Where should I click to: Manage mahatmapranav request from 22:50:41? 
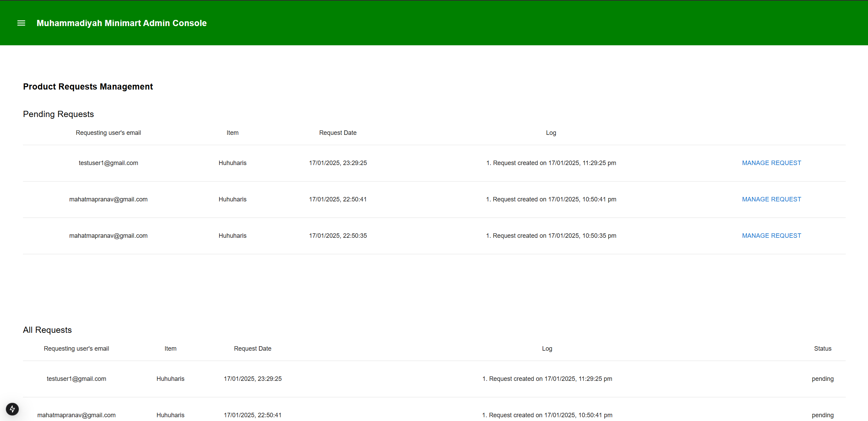click(771, 199)
